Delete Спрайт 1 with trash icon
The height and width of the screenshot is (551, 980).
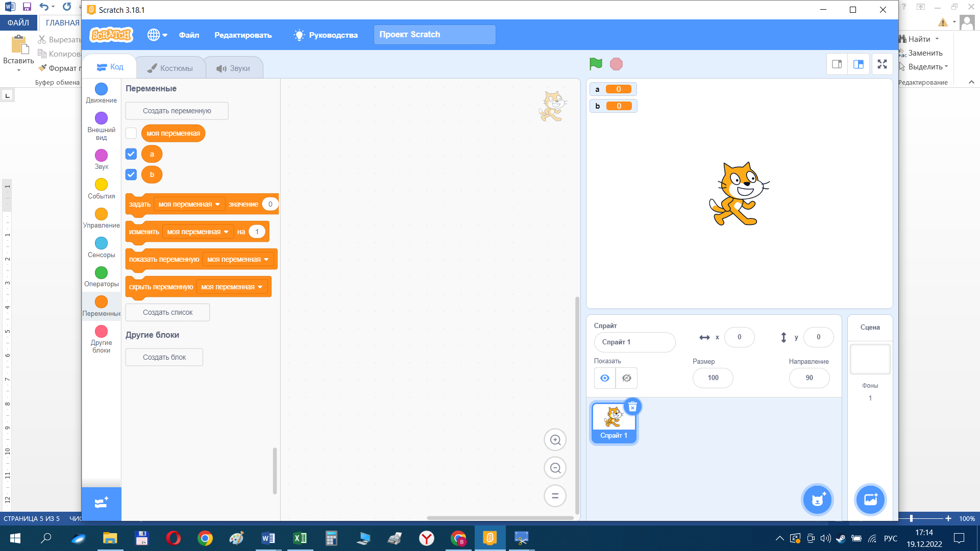click(x=632, y=407)
